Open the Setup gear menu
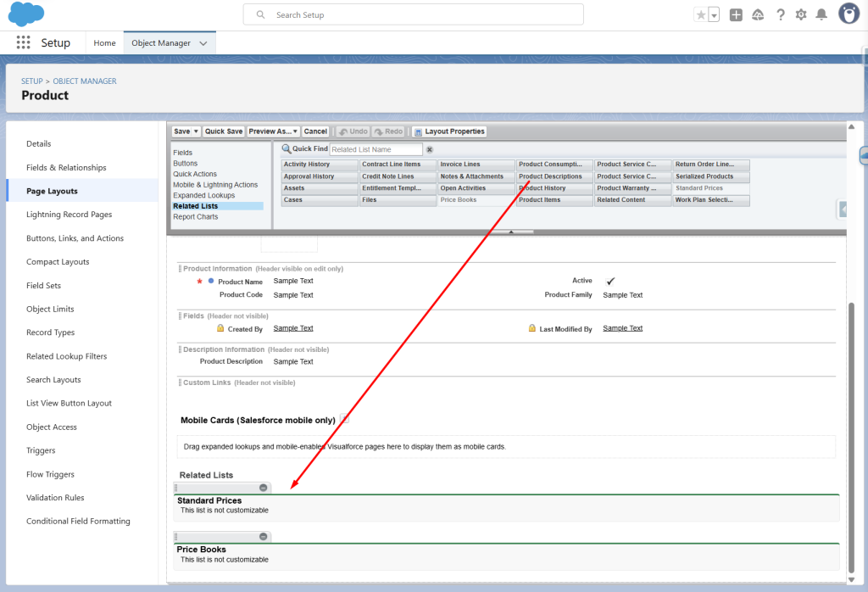Screen dimensions: 868x592 (x=801, y=14)
